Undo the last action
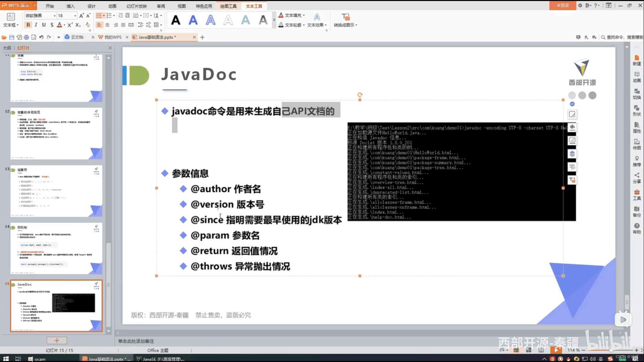644x362 pixels. 41,37
